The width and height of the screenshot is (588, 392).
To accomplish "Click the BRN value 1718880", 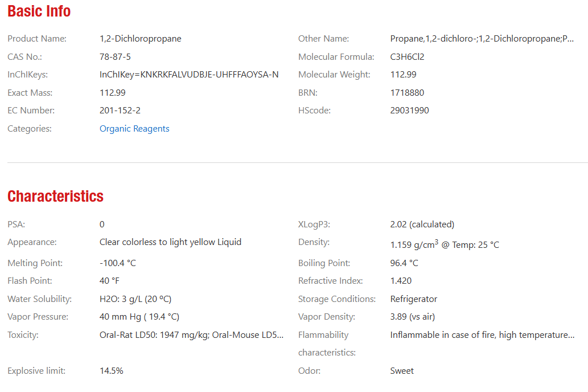I will click(407, 93).
